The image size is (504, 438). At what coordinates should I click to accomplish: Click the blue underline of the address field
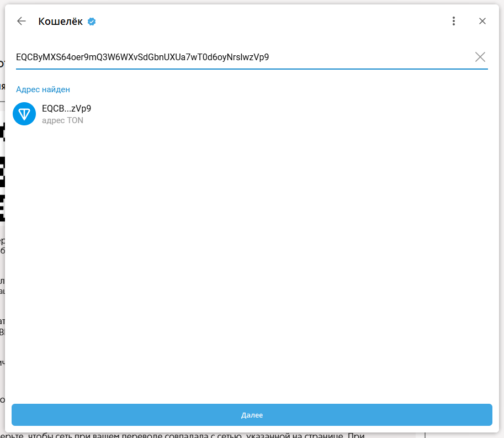coord(252,69)
